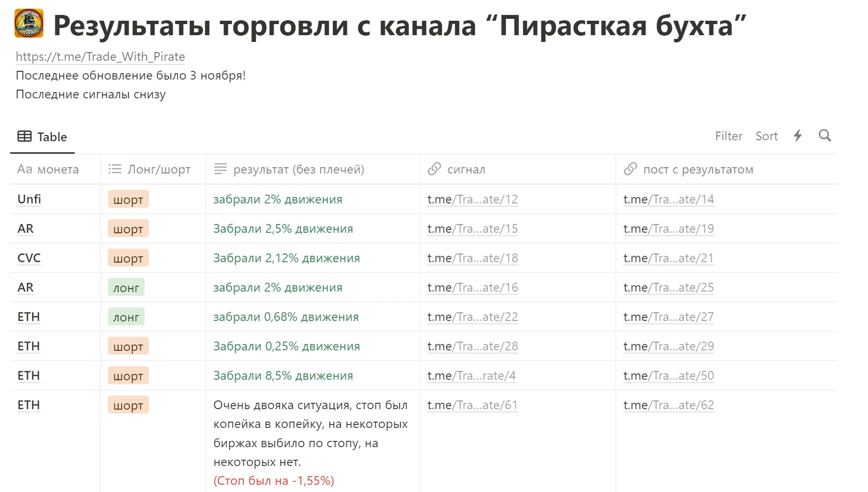The width and height of the screenshot is (868, 492).
Task: Open the table search magnifier icon
Action: point(825,136)
